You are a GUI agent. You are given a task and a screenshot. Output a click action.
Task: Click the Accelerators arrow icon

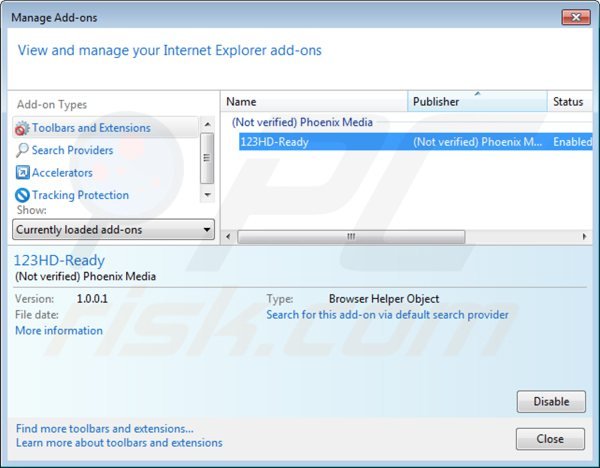[22, 173]
